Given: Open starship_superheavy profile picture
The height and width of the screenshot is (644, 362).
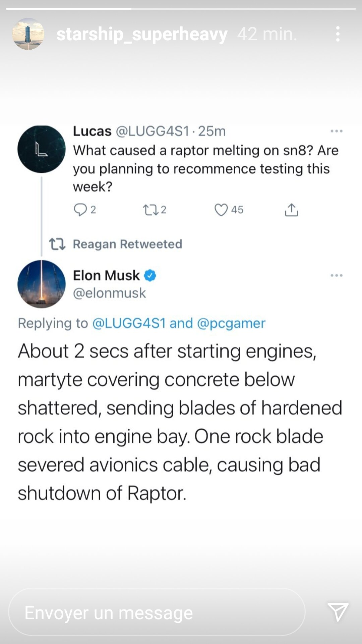Looking at the screenshot, I should (28, 34).
